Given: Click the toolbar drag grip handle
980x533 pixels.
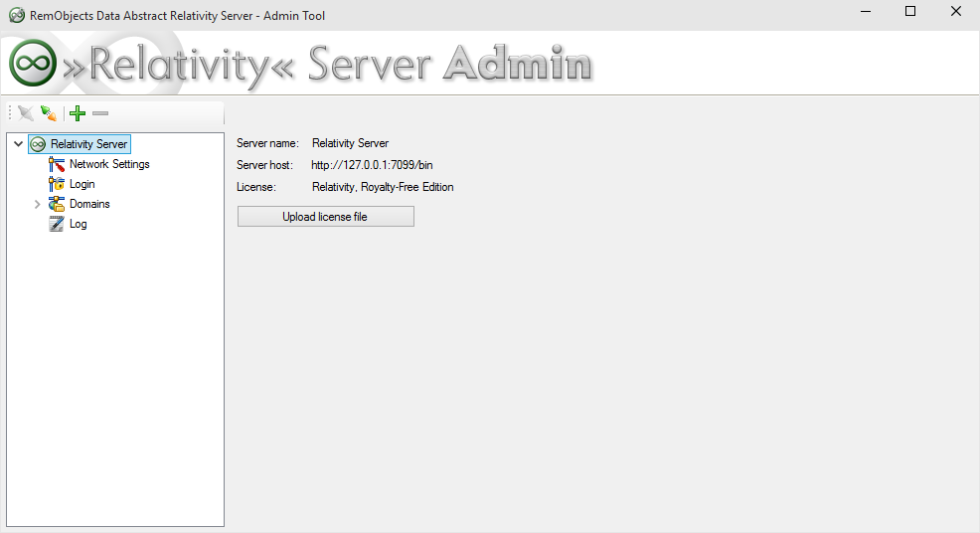Looking at the screenshot, I should tap(10, 113).
